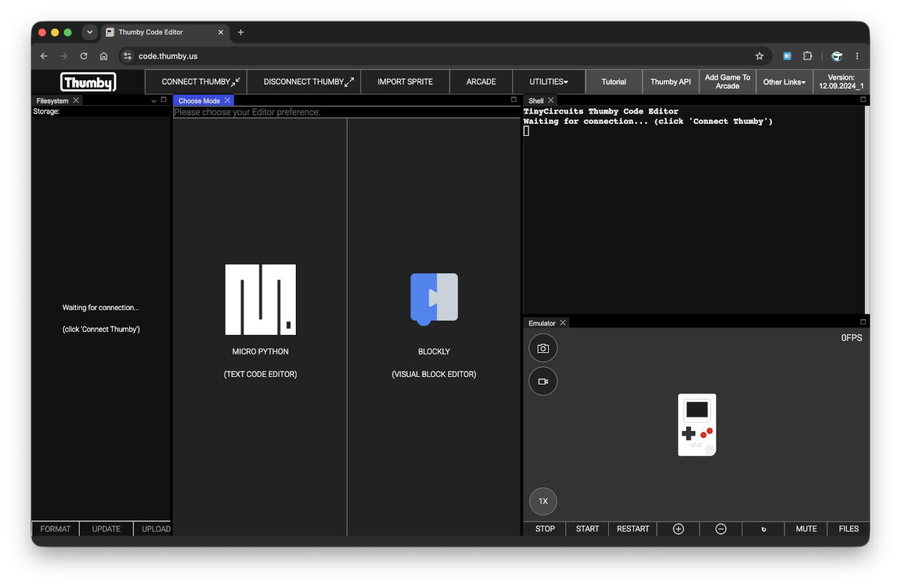This screenshot has width=901, height=588.
Task: Restart the emulator
Action: [x=633, y=529]
